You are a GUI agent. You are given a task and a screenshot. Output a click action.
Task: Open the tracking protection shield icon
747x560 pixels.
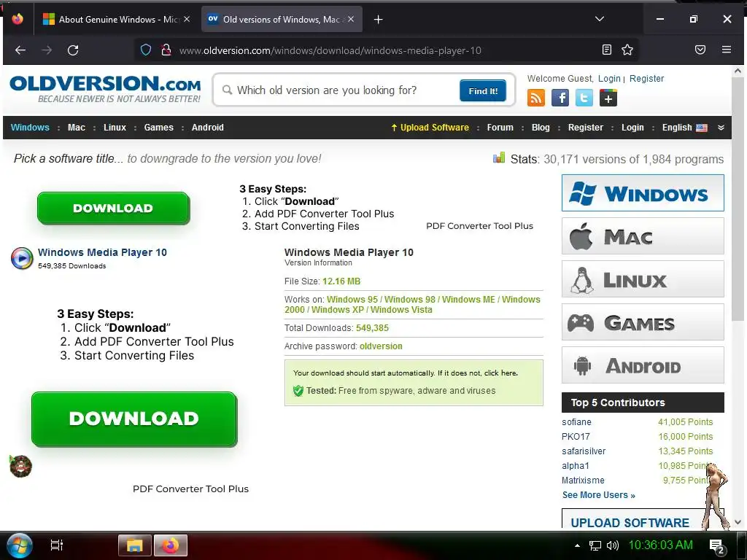tap(146, 50)
